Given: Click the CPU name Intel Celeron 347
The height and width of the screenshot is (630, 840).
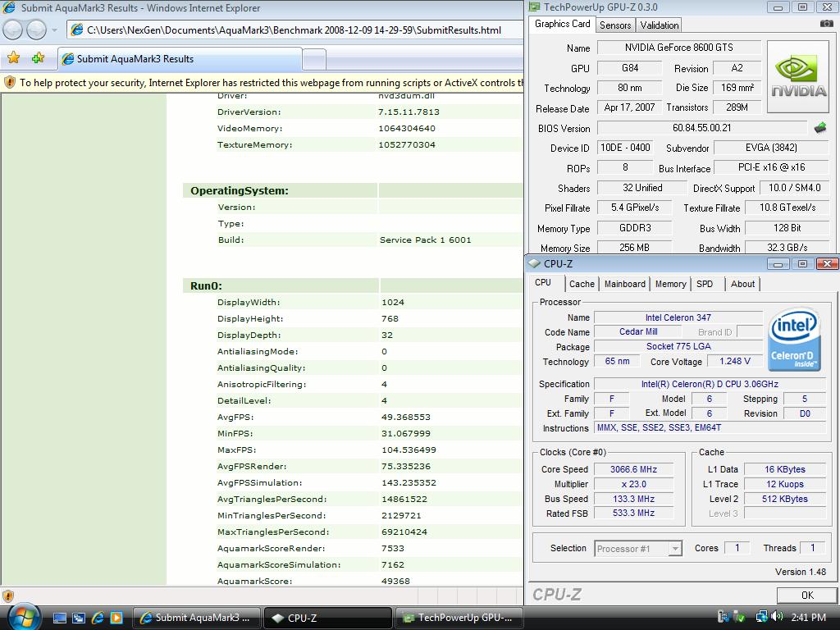Looking at the screenshot, I should [x=678, y=317].
